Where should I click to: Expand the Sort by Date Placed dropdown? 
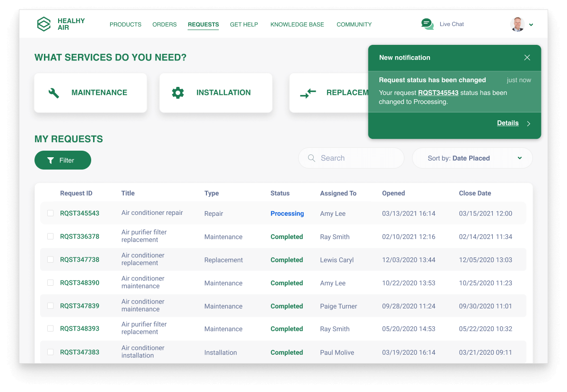point(472,158)
